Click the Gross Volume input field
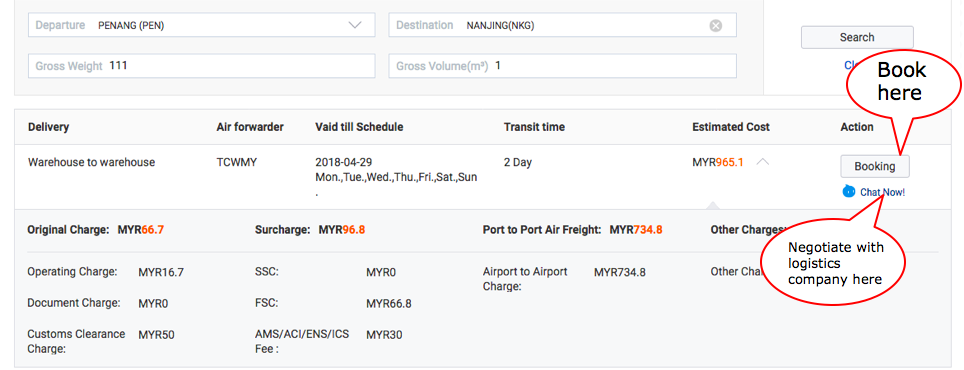 coord(563,66)
